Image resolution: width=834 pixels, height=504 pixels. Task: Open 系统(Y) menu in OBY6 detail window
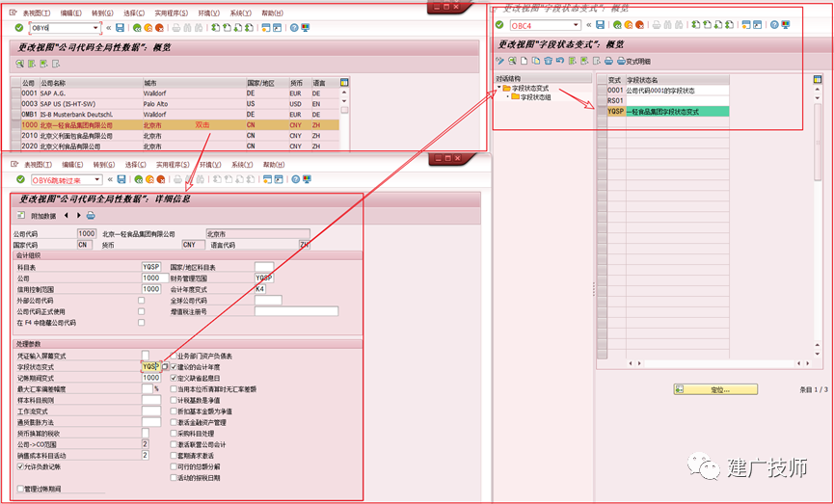[x=242, y=165]
